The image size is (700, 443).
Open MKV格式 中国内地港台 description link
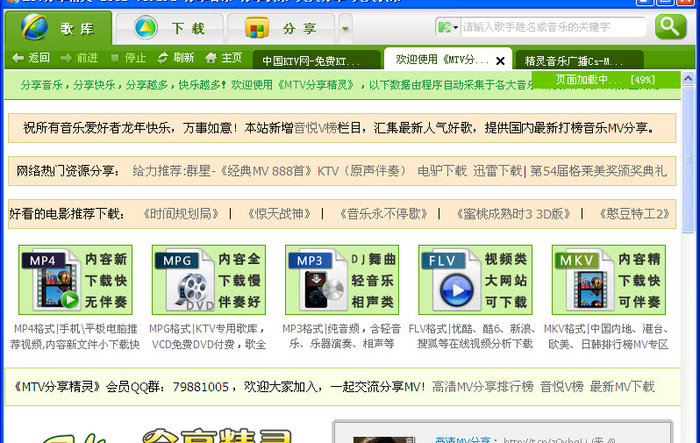point(607,337)
